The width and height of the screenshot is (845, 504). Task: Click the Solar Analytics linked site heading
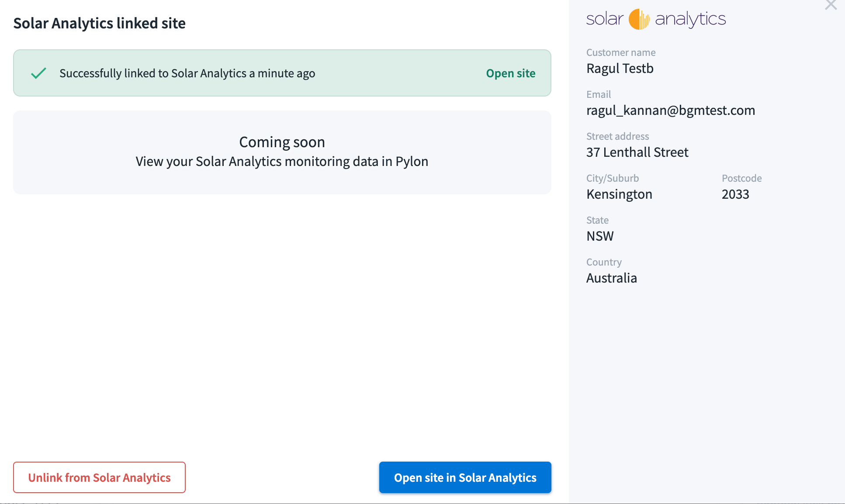click(99, 23)
